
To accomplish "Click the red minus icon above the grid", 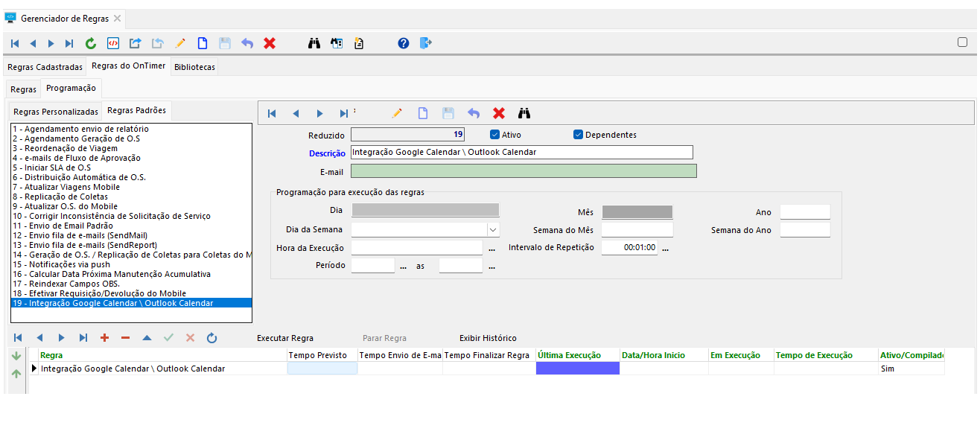I will click(x=125, y=338).
